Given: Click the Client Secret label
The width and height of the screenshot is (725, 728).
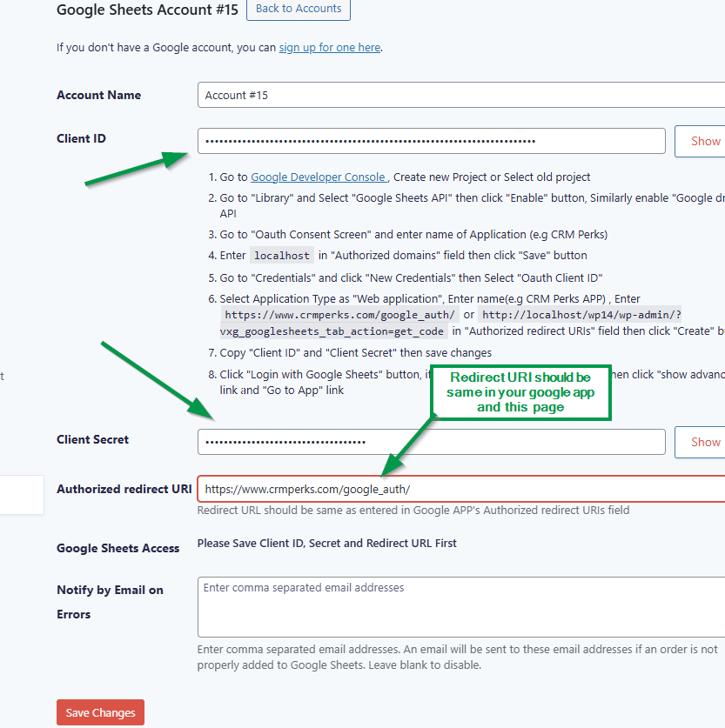Looking at the screenshot, I should tap(93, 439).
